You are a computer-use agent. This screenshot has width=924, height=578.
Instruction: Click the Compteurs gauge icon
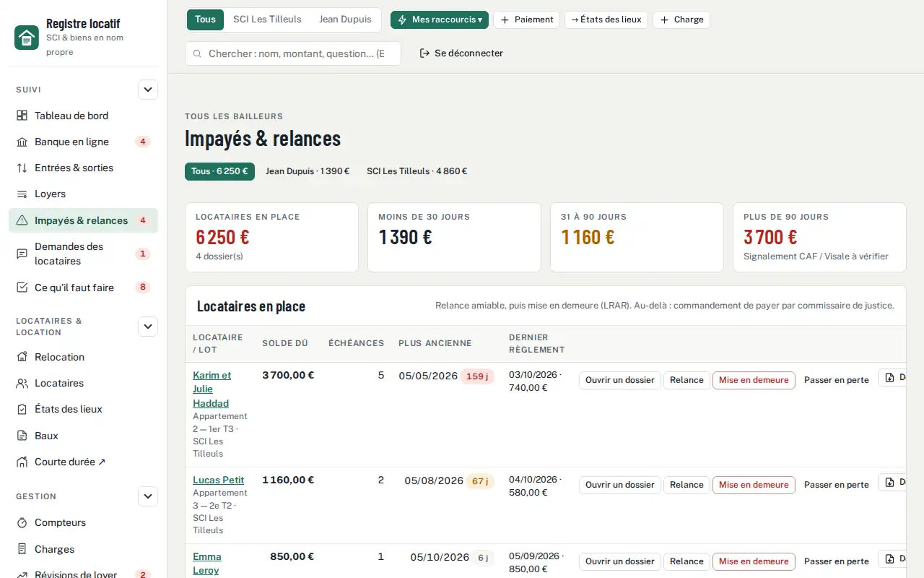coord(22,522)
